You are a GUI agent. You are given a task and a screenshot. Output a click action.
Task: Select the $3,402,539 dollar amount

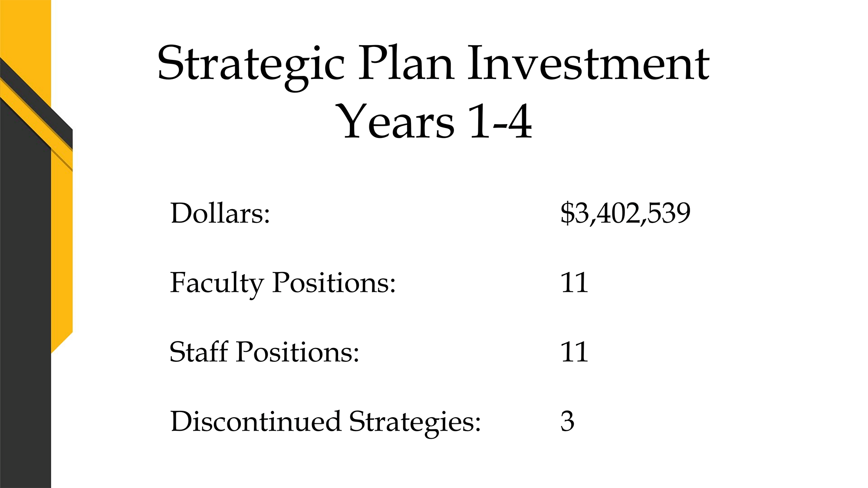click(625, 213)
